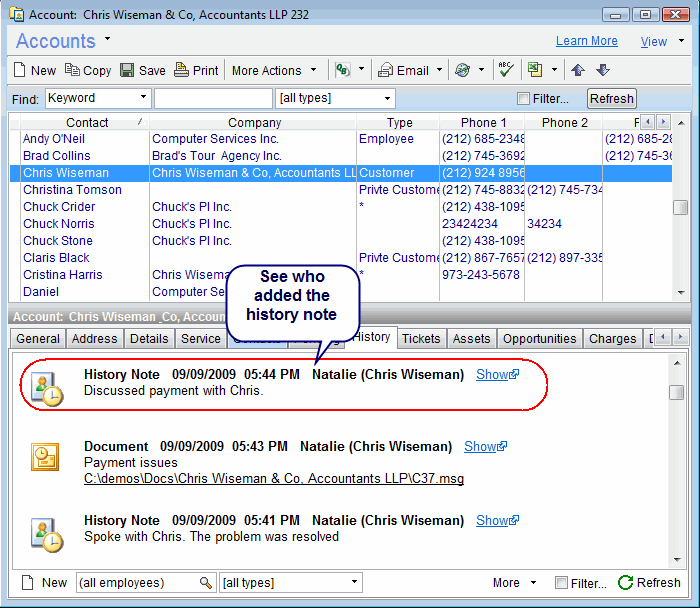Switch to the Tickets tab
Image resolution: width=700 pixels, height=608 pixels.
pos(421,339)
